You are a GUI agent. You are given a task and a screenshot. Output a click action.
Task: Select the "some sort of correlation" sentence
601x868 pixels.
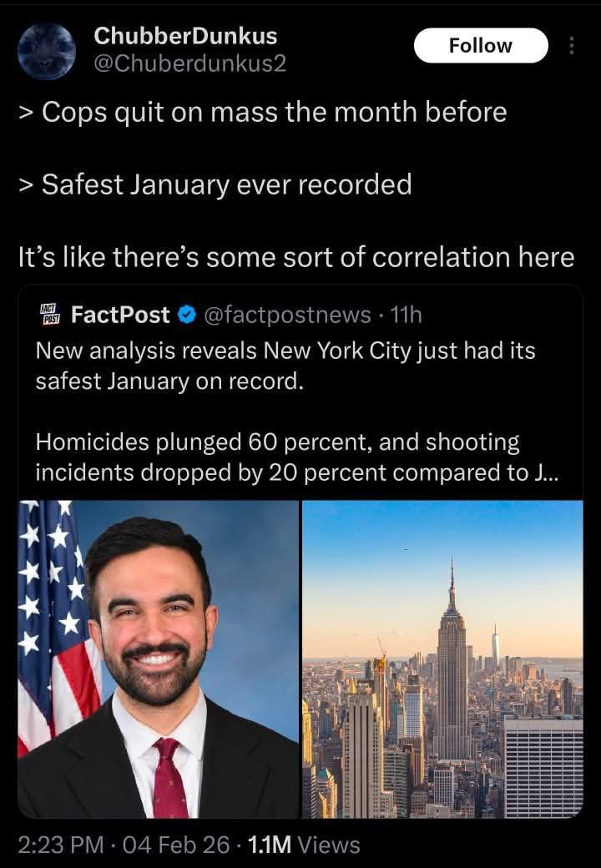point(296,256)
